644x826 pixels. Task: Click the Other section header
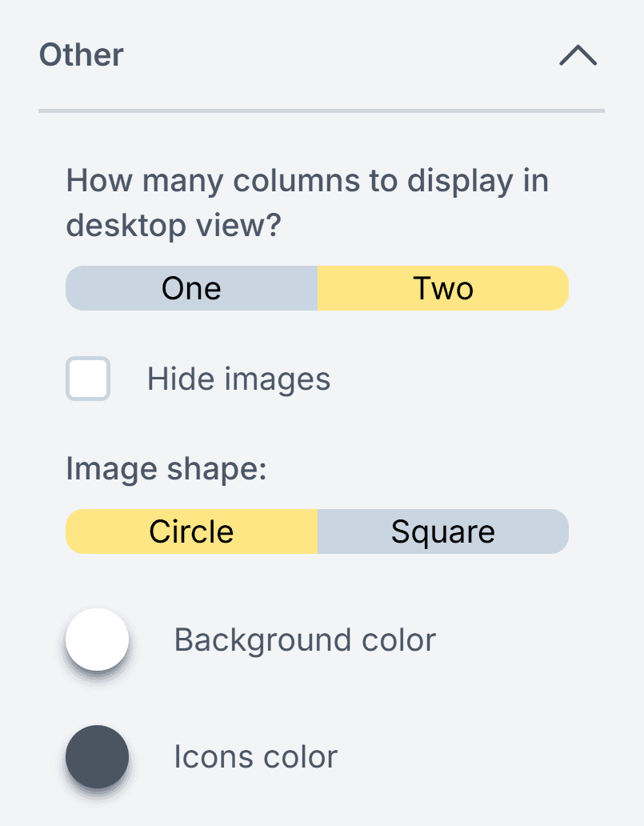point(80,55)
